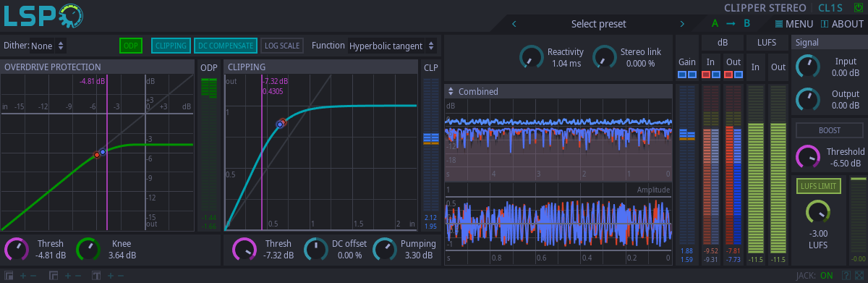The height and width of the screenshot is (283, 868).
Task: Click the BOOST button
Action: coord(830,130)
